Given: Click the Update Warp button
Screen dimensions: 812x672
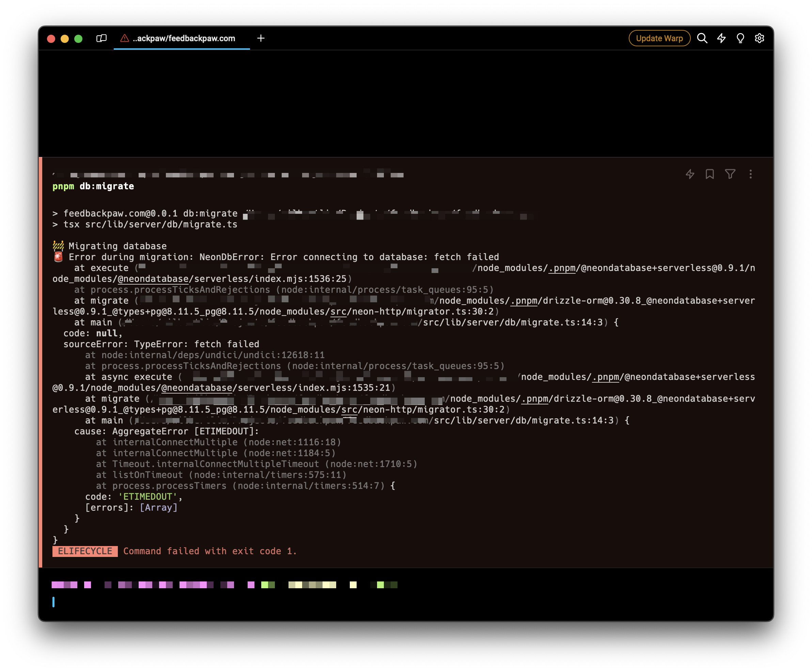Looking at the screenshot, I should pos(659,38).
